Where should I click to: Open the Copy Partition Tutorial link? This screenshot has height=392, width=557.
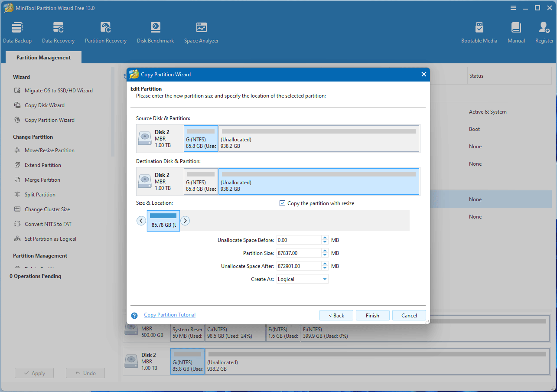point(169,315)
